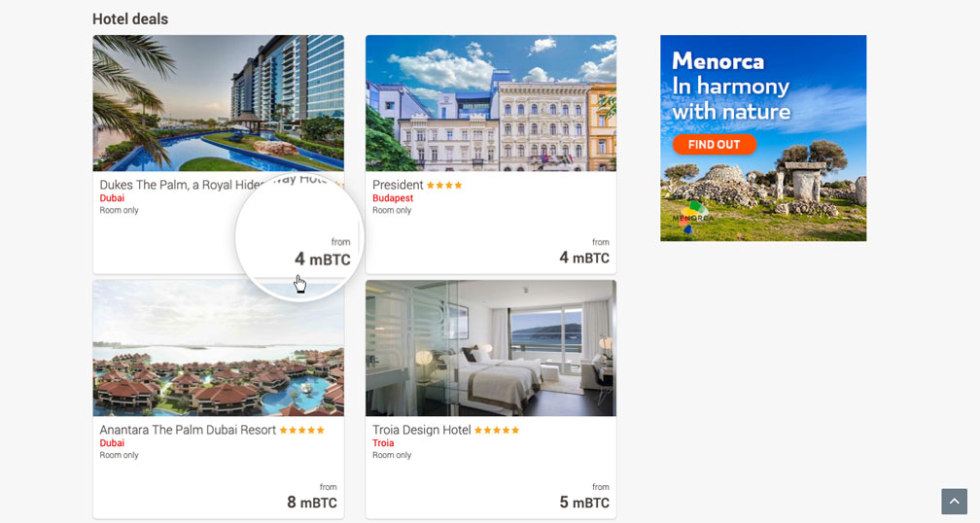Open the President hotel name link
The height and width of the screenshot is (523, 980).
[x=398, y=185]
